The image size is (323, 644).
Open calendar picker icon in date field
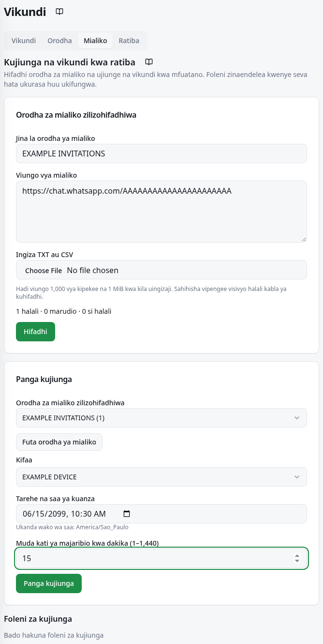[x=127, y=514]
